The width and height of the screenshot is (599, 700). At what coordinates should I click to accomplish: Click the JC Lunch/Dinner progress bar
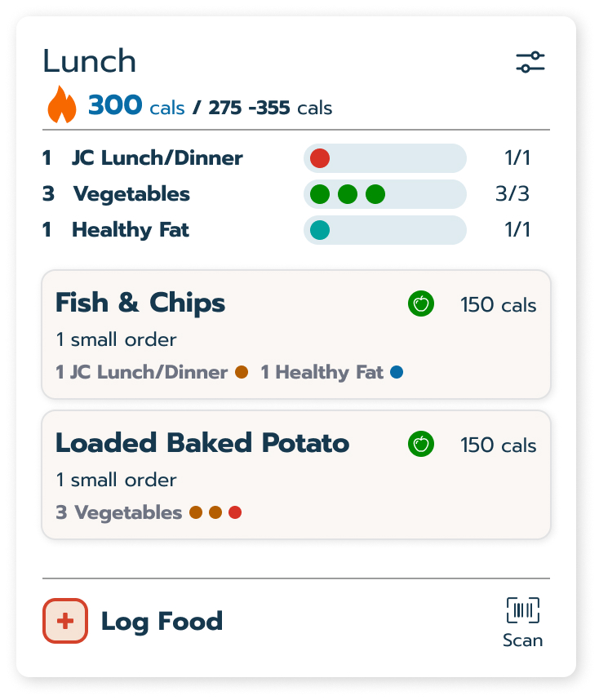(x=384, y=158)
